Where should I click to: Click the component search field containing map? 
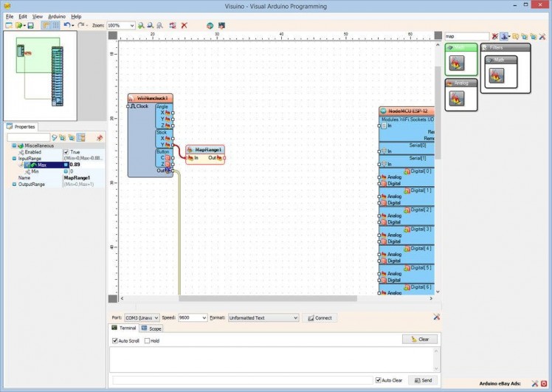tap(466, 36)
